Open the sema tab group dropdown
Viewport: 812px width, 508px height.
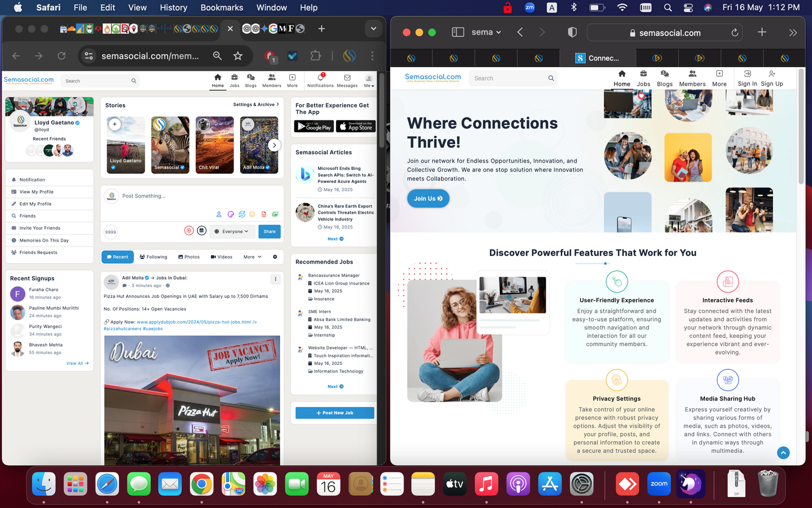click(486, 33)
